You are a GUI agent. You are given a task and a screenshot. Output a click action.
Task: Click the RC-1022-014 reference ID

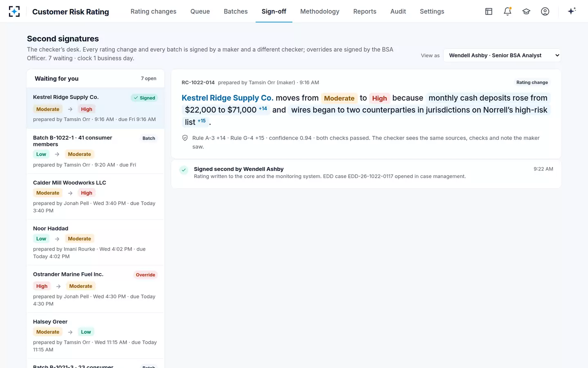click(198, 82)
